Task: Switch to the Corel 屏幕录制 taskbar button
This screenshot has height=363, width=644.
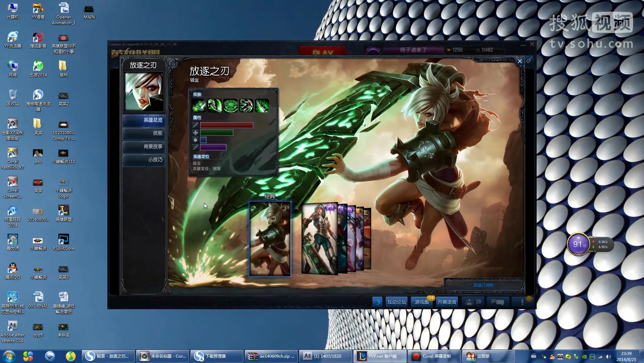Action: coord(434,356)
